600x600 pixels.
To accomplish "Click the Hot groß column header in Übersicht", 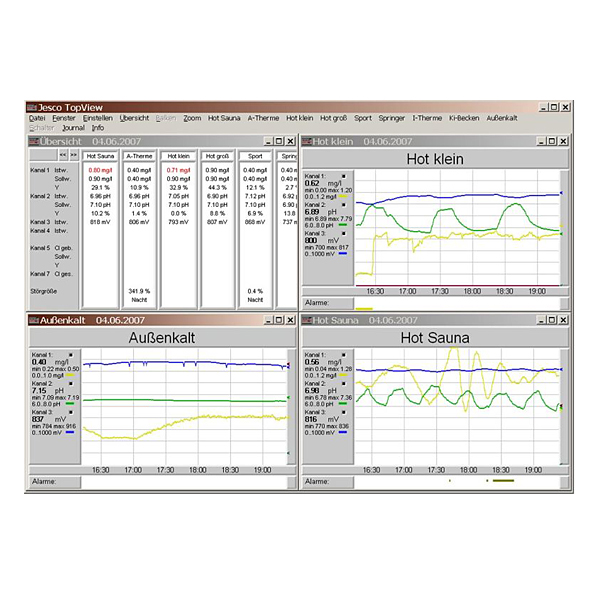I will pos(217,156).
